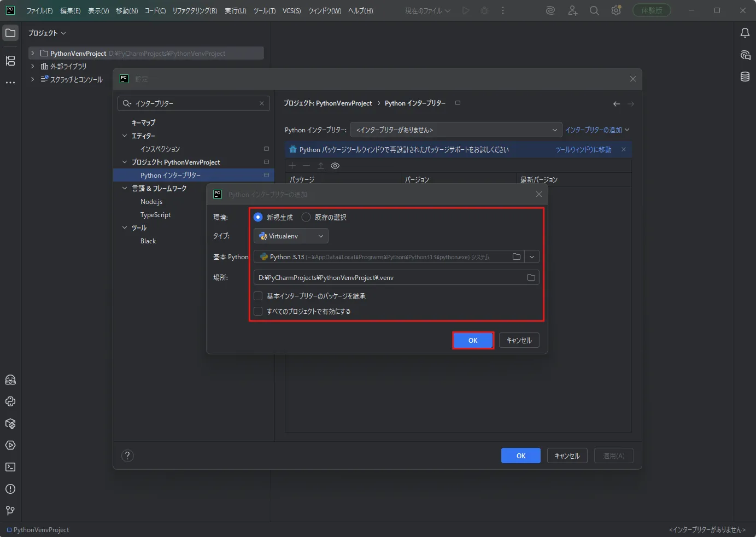756x537 pixels.
Task: Open Search Everywhere magnifier icon
Action: click(x=594, y=10)
